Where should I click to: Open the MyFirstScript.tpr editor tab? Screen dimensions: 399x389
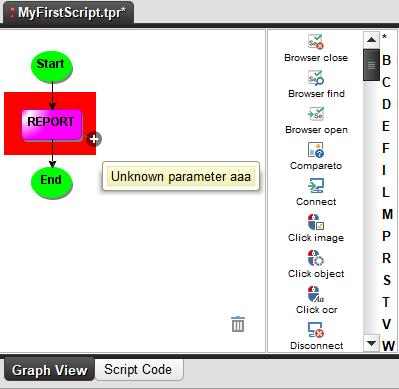tap(68, 13)
